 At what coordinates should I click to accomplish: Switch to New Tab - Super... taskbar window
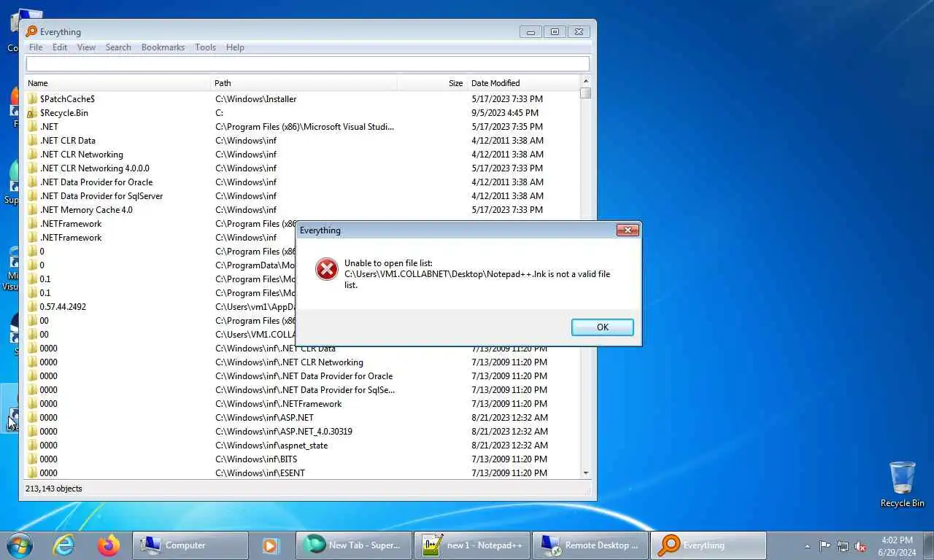pos(354,545)
